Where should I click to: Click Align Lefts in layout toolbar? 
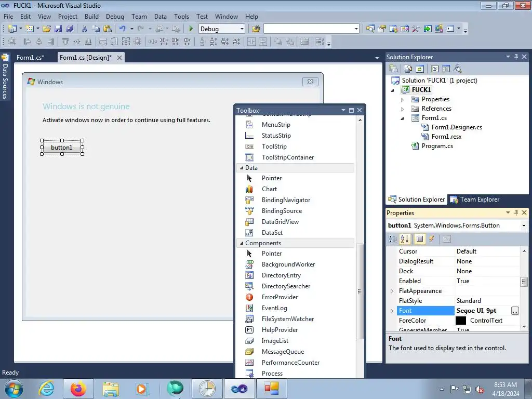pos(28,42)
